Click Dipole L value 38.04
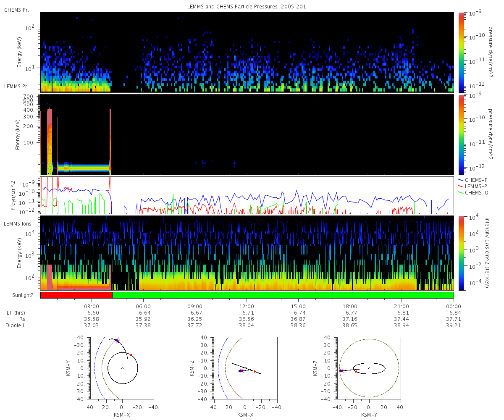The width and height of the screenshot is (504, 420). 247,325
